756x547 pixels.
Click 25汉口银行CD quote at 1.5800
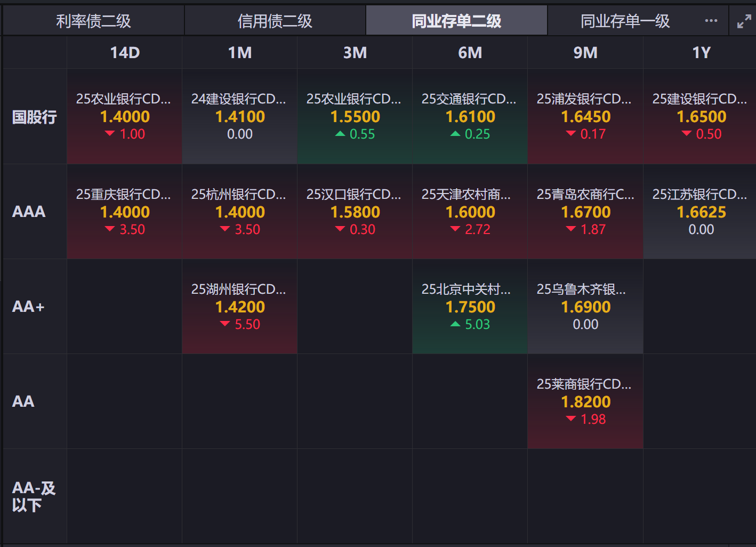[x=355, y=212]
